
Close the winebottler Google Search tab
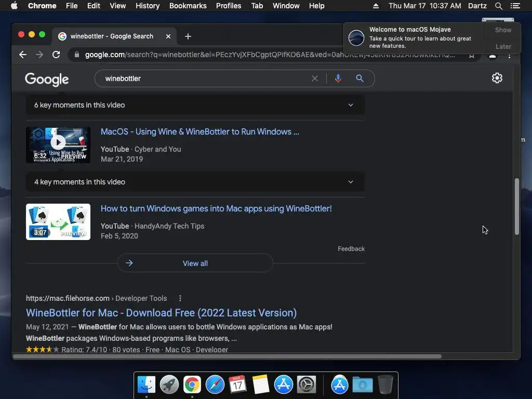[x=168, y=36]
